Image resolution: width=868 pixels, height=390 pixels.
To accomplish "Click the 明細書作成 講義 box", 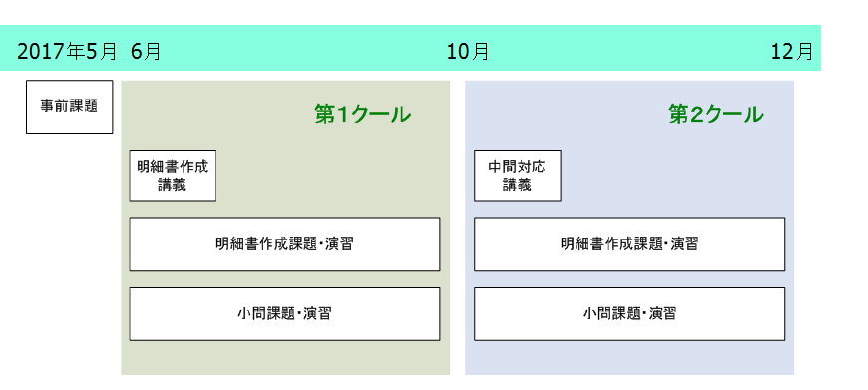I will 172,176.
